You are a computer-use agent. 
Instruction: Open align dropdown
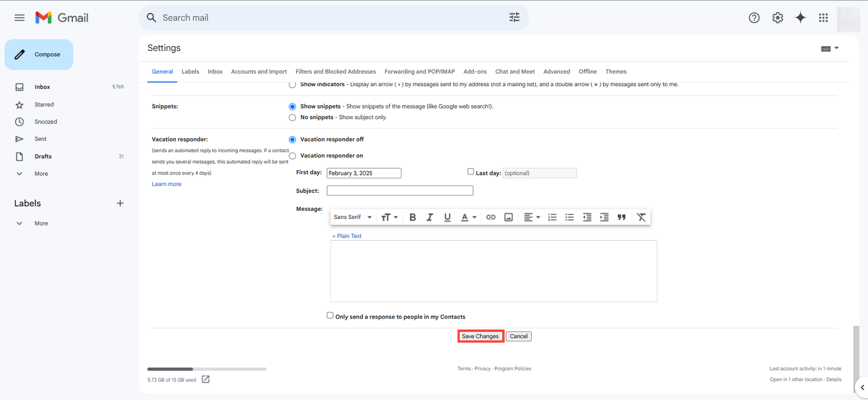[x=532, y=217]
